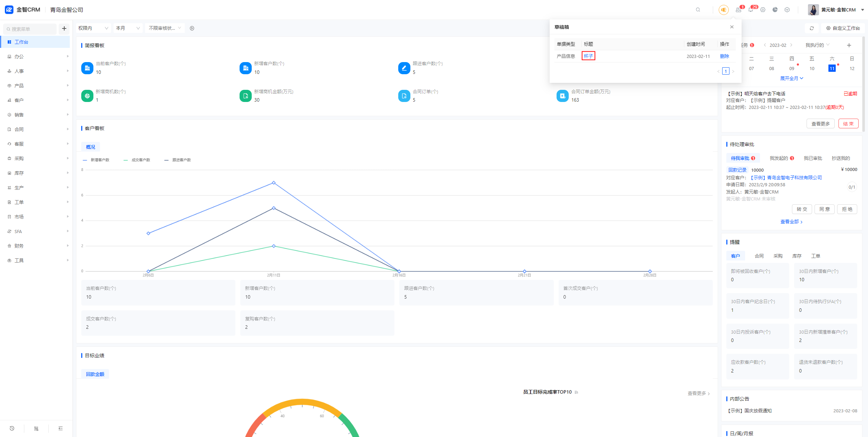Click the history clock icon at sidebar bottom
Screen dimensions: 868x437
coord(12,428)
